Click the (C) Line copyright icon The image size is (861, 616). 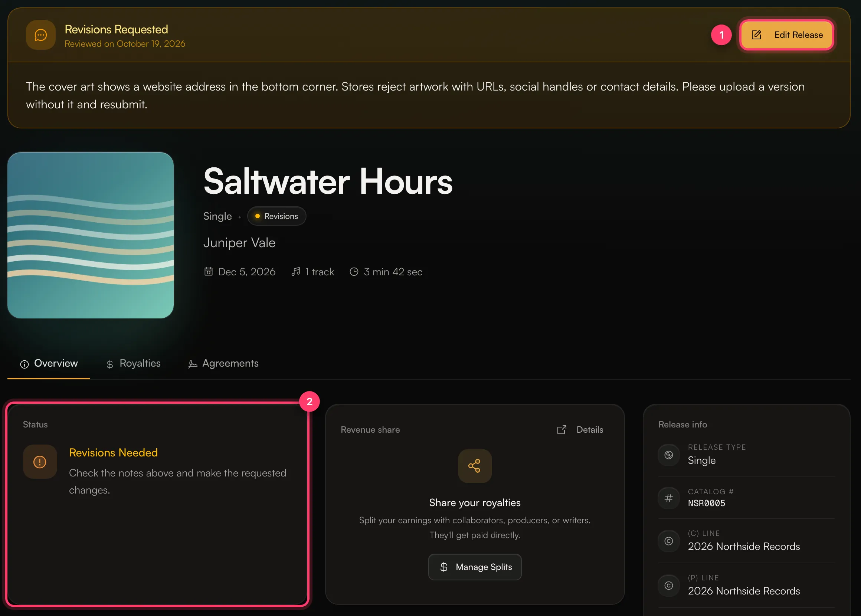point(669,541)
